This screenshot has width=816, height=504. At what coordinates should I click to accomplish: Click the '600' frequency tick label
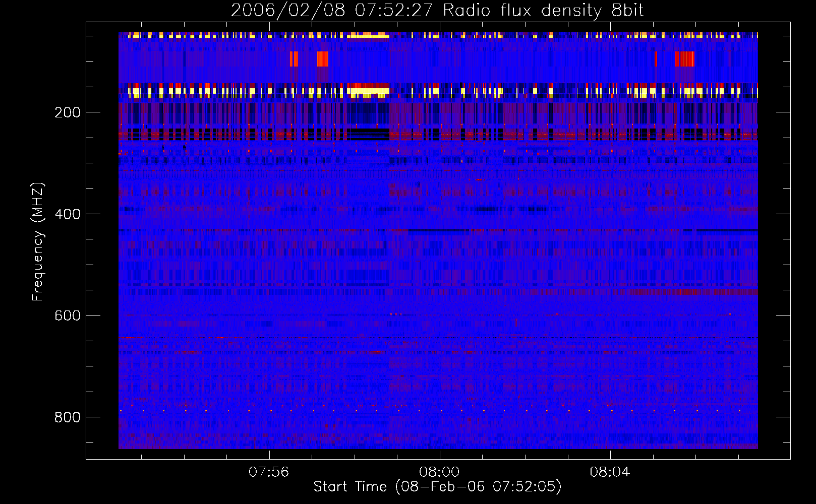coord(68,316)
